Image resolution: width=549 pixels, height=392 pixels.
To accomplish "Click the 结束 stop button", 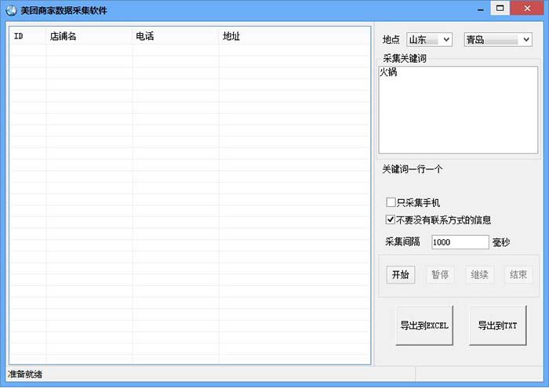I will pos(518,274).
